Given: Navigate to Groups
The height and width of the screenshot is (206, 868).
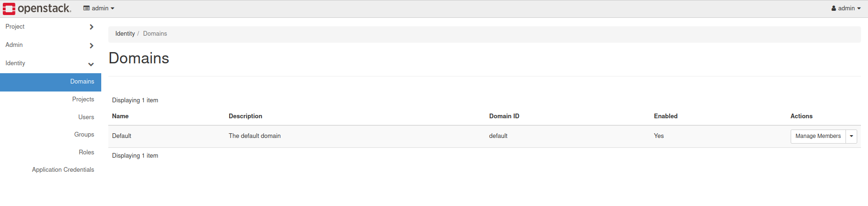Looking at the screenshot, I should pos(84,135).
